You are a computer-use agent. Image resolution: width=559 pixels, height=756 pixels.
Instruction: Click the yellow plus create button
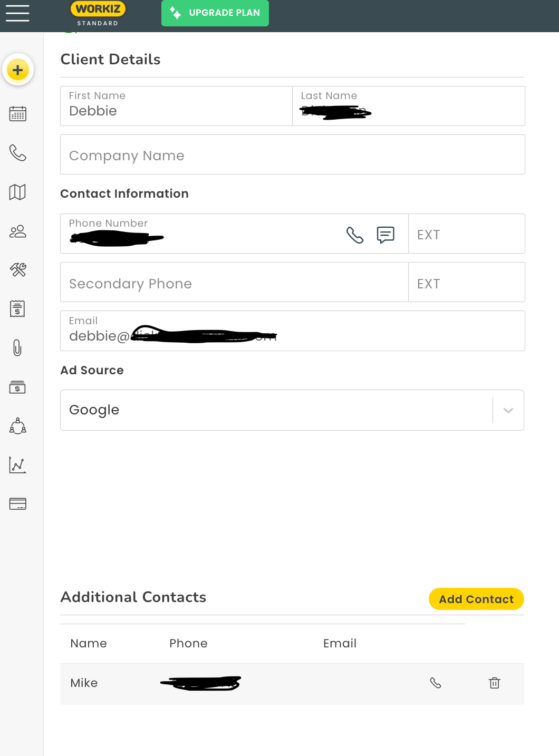(18, 70)
